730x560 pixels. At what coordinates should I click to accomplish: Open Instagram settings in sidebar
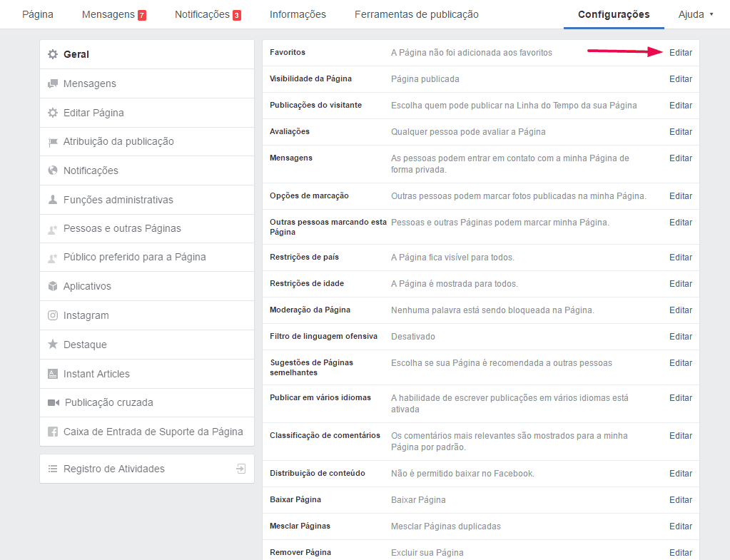(147, 315)
